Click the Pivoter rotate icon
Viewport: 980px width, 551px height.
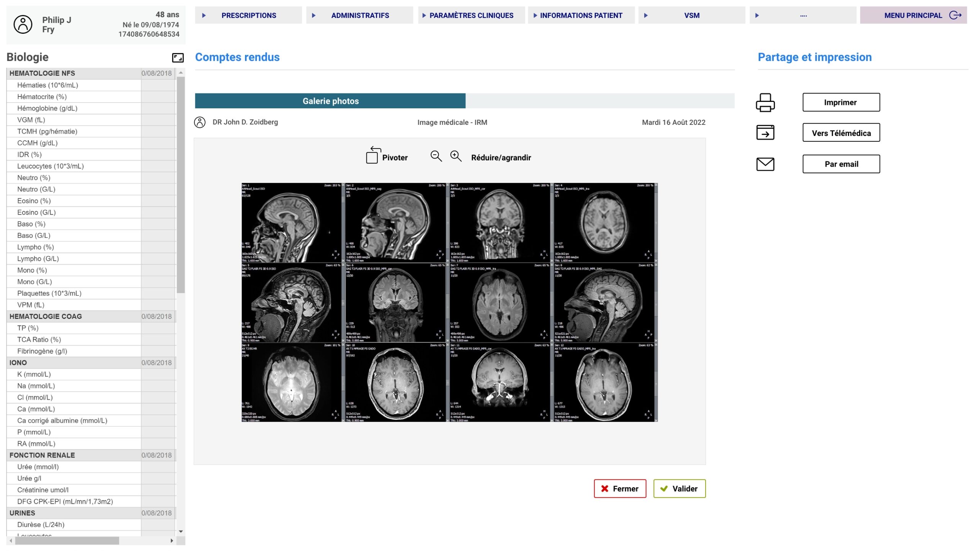(x=373, y=155)
